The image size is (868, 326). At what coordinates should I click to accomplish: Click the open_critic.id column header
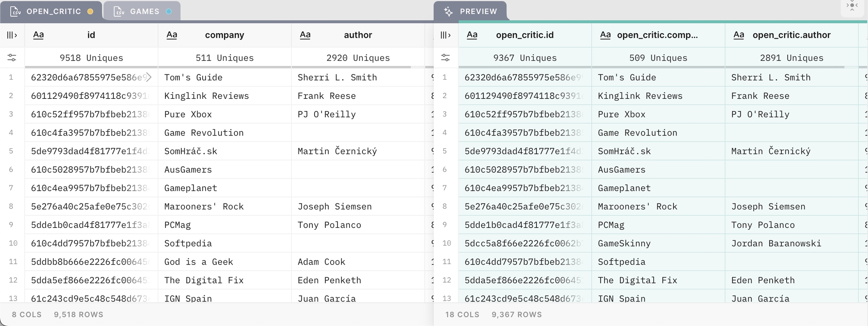pyautogui.click(x=524, y=35)
